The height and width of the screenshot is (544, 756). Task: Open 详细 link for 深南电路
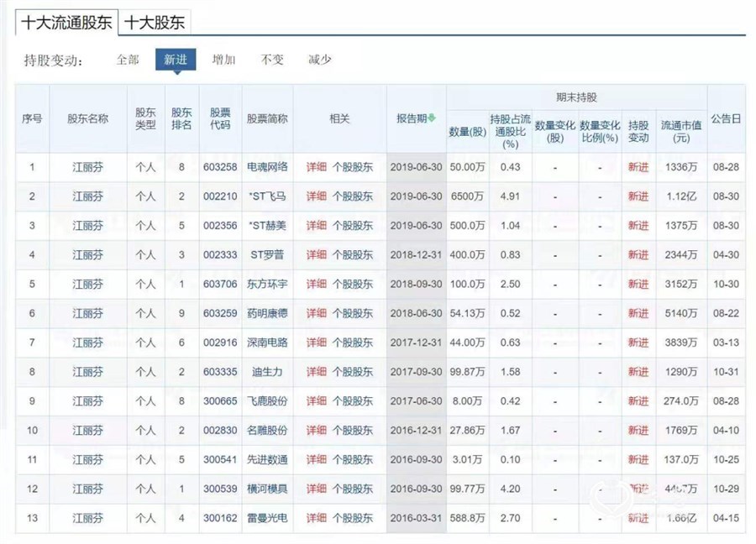[317, 343]
